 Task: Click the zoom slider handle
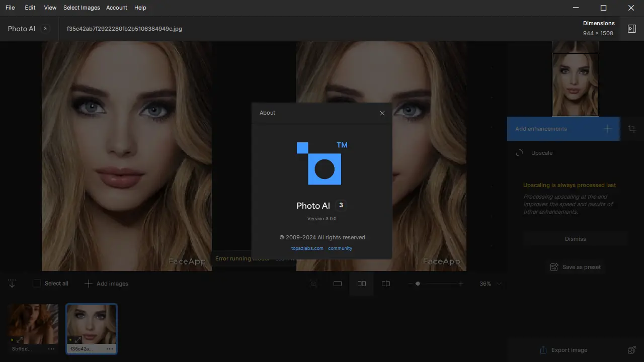(x=418, y=284)
